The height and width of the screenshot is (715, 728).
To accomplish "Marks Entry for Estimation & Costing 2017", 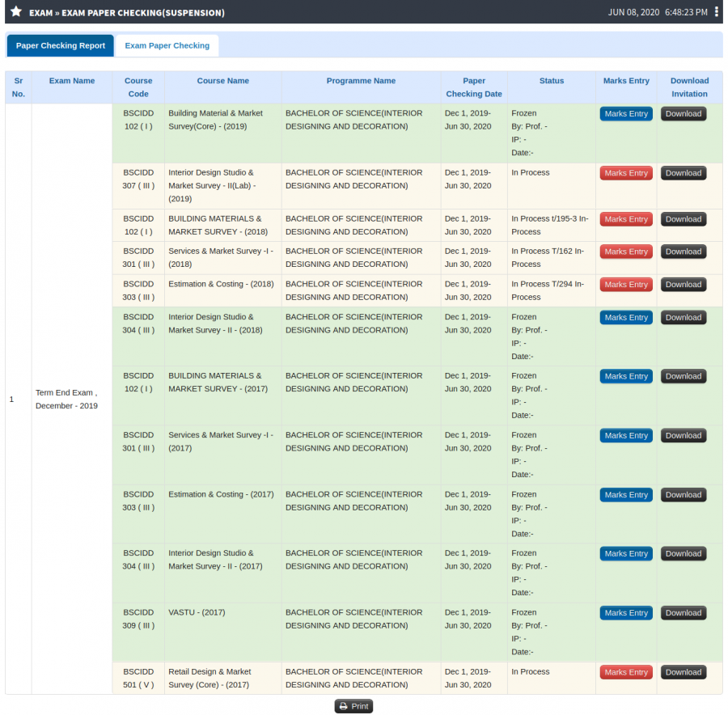I will (626, 495).
